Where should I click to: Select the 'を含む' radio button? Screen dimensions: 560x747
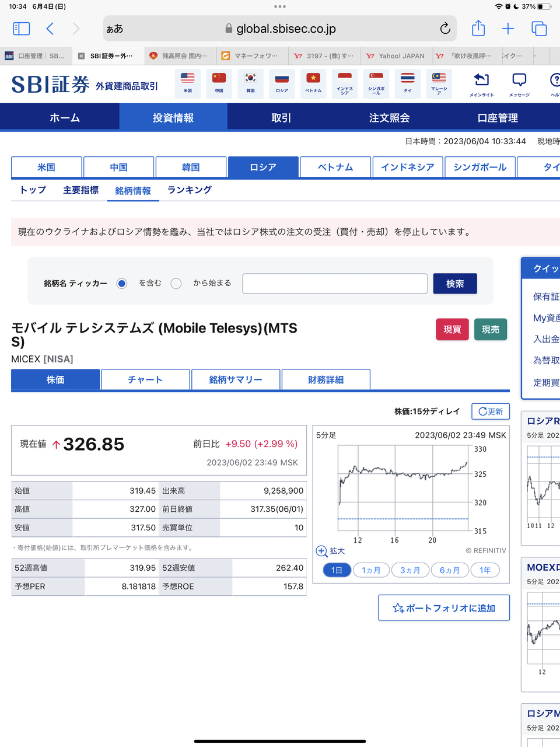click(122, 284)
